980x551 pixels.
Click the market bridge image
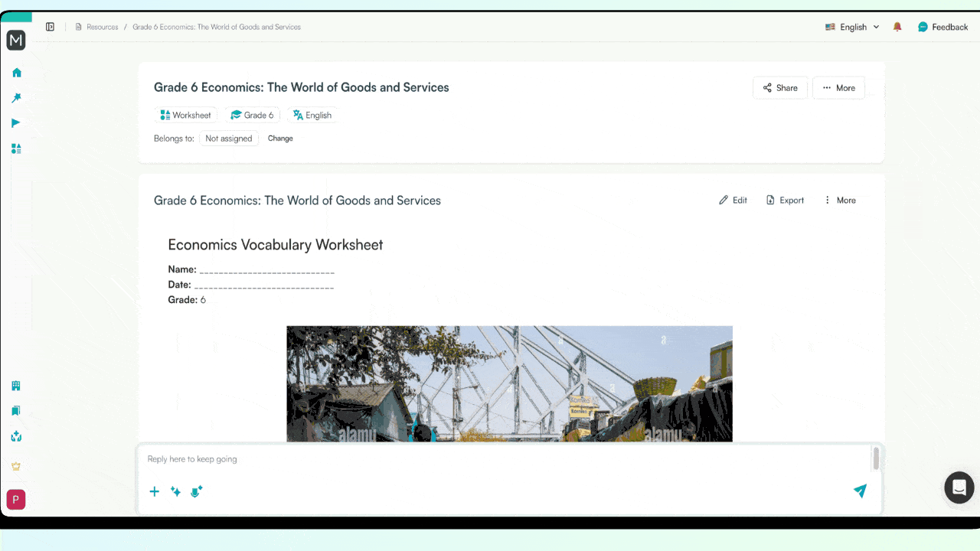click(509, 384)
